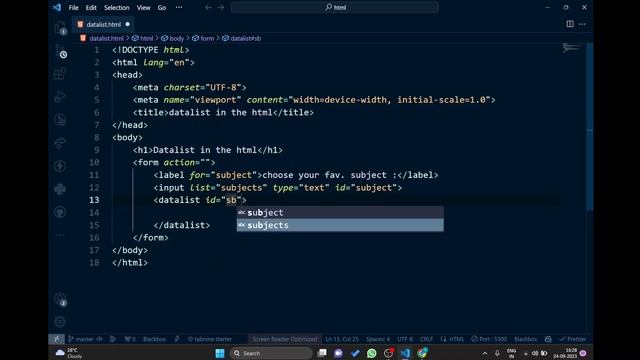Open the Edit menu
This screenshot has width=640, height=360.
tap(91, 7)
